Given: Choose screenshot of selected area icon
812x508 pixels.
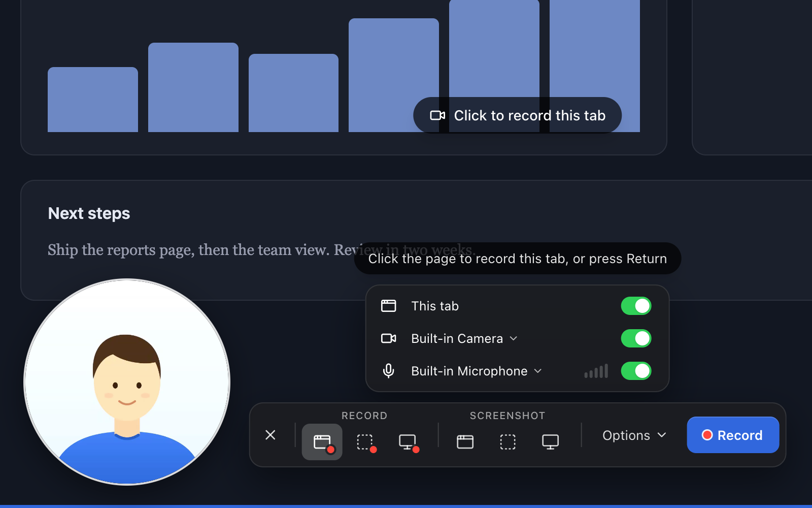Looking at the screenshot, I should coord(508,442).
